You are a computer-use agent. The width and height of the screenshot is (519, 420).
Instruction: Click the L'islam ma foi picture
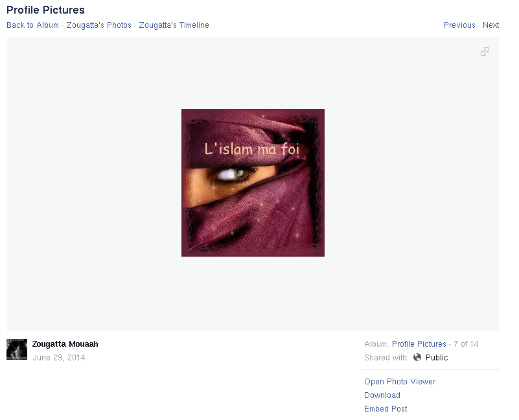(253, 183)
